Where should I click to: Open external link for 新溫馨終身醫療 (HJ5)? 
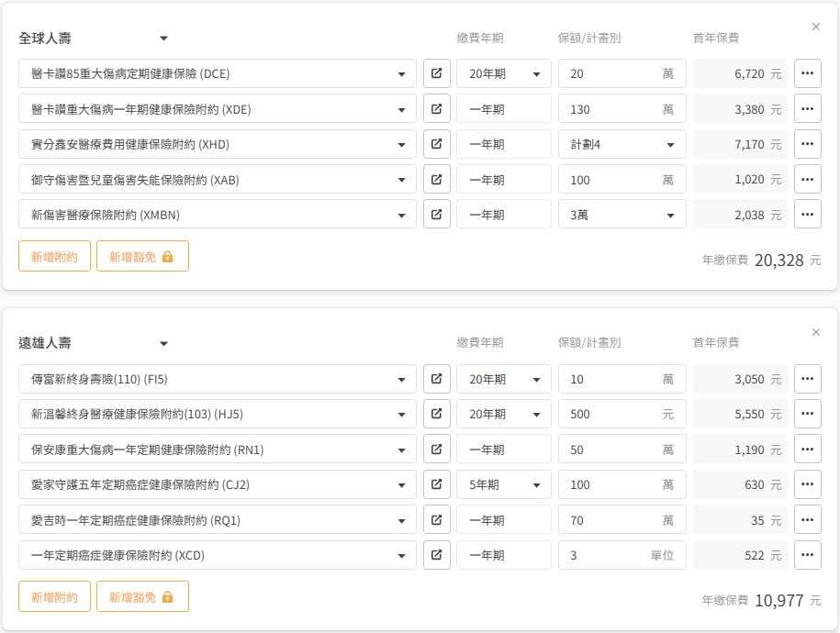[x=437, y=414]
